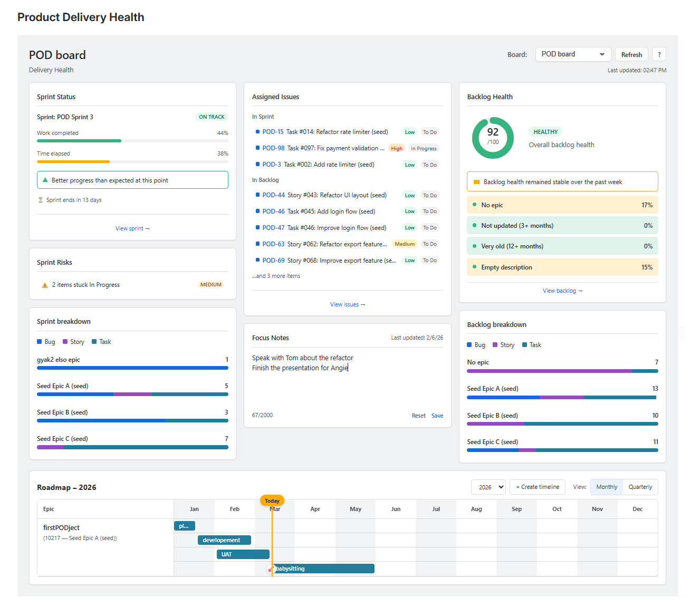The image size is (700, 616).
Task: Click Bug legend swatch in Backlog breakdown
Action: click(469, 345)
